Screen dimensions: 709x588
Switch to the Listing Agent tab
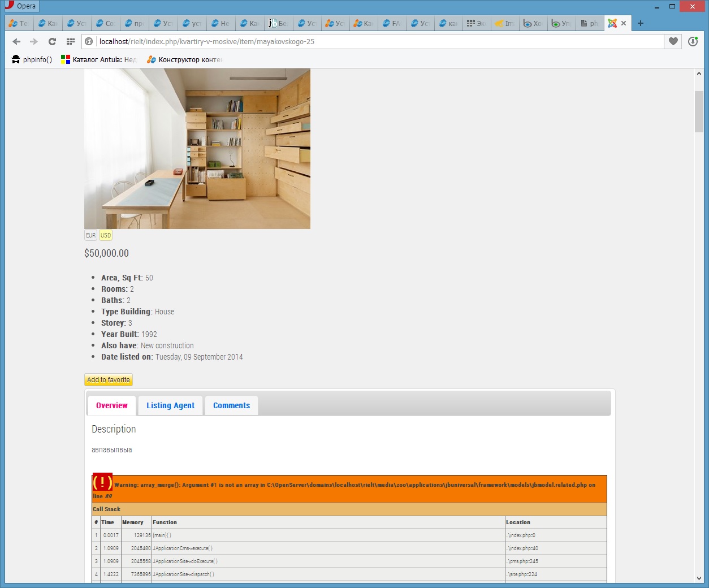(x=170, y=405)
